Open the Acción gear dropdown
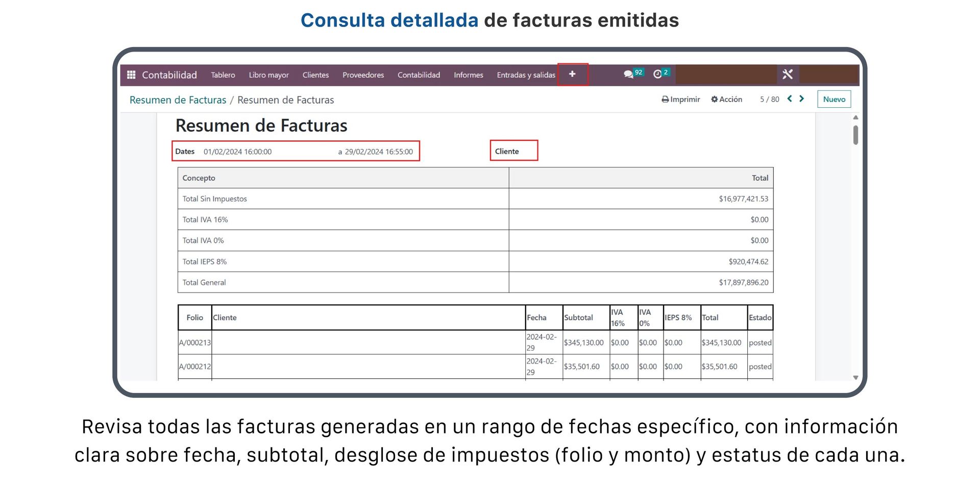980x486 pixels. (726, 99)
